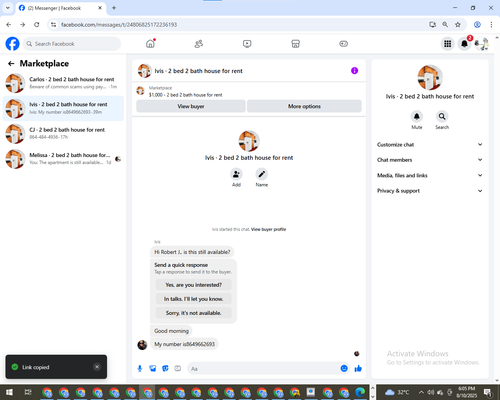Open the notifications bell in header
This screenshot has width=500, height=400.
click(464, 44)
